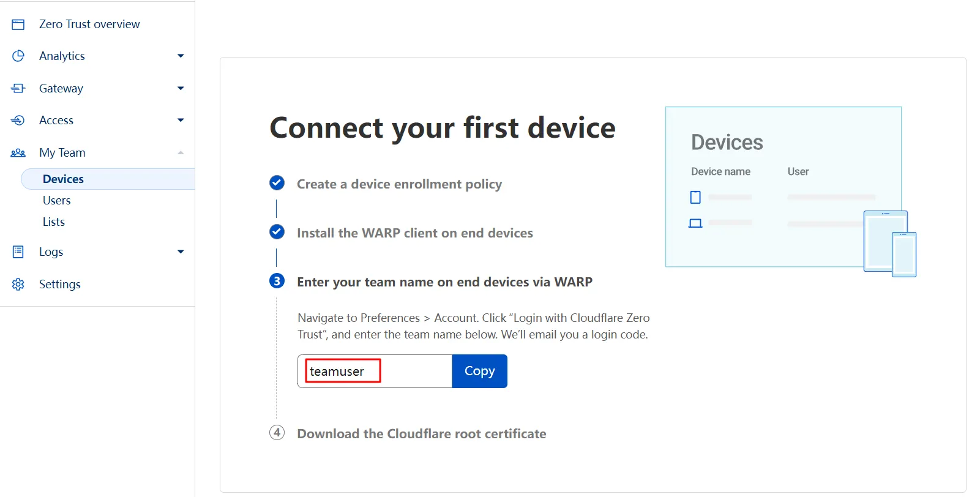This screenshot has width=980, height=497.
Task: Open the Gateway menu item
Action: [x=61, y=88]
